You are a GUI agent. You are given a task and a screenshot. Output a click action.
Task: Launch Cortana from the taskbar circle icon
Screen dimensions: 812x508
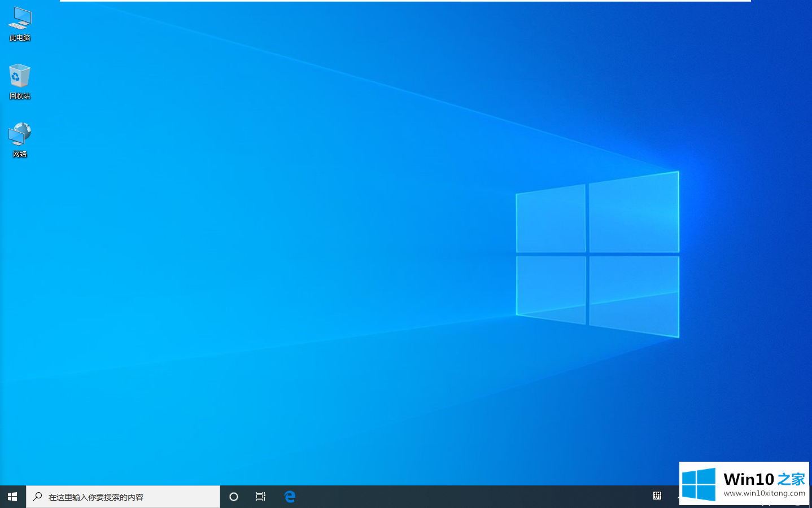click(234, 497)
